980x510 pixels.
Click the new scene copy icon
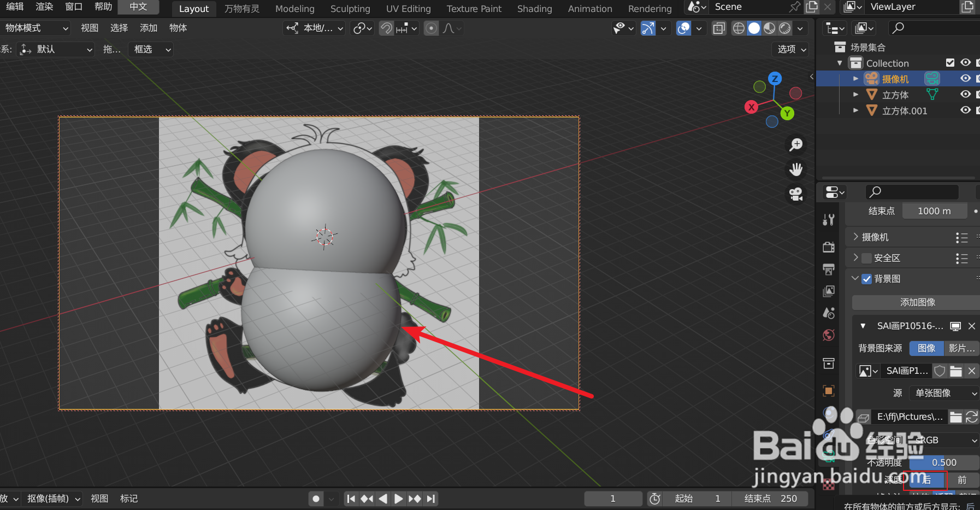(812, 7)
